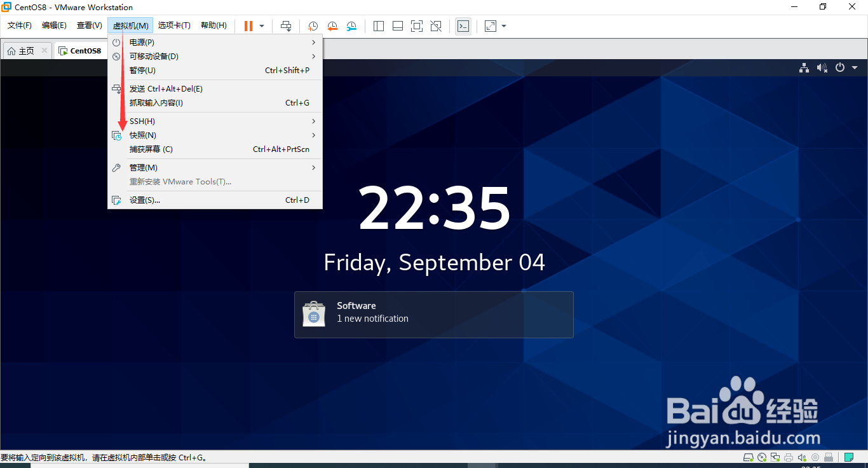868x468 pixels.
Task: Open the 帮助(H) menu
Action: [214, 25]
